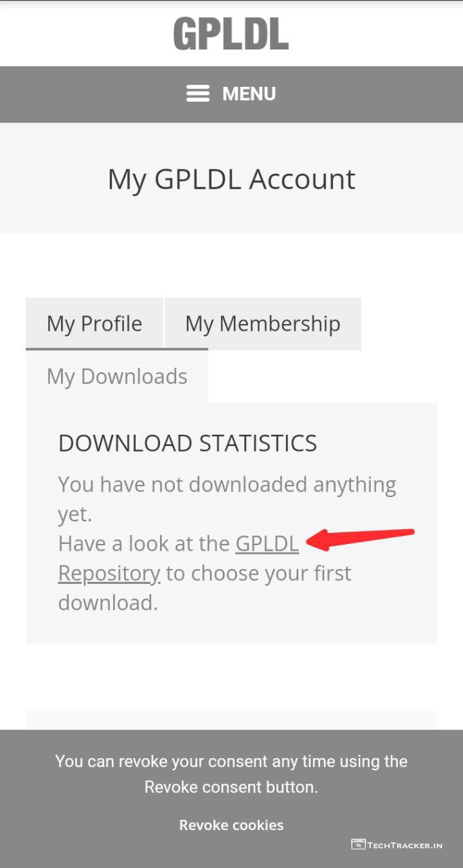Click the word 'download.' ending the statistics message
This screenshot has width=463, height=868.
click(x=108, y=602)
